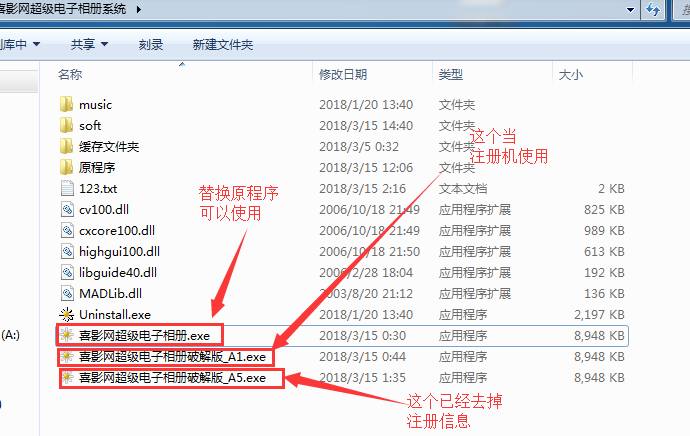Viewport: 690px width, 436px height.
Task: Select the (A:) drive in navigation pane
Action: pos(11,335)
